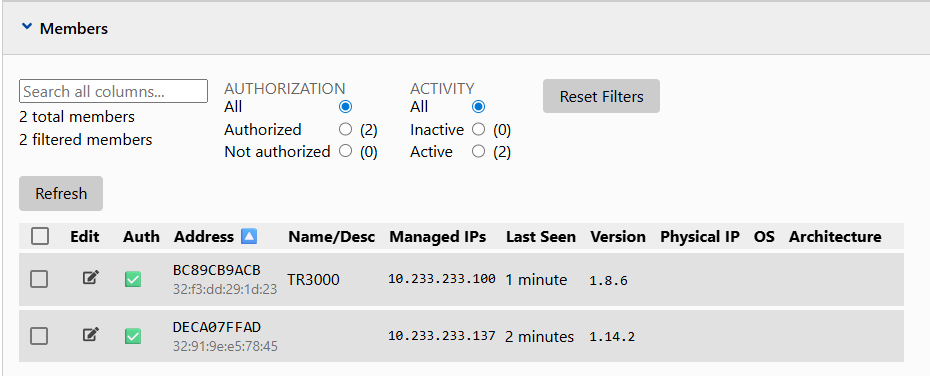Screen dimensions: 930x376
Task: Select the Not authorized radio filter
Action: 345,151
